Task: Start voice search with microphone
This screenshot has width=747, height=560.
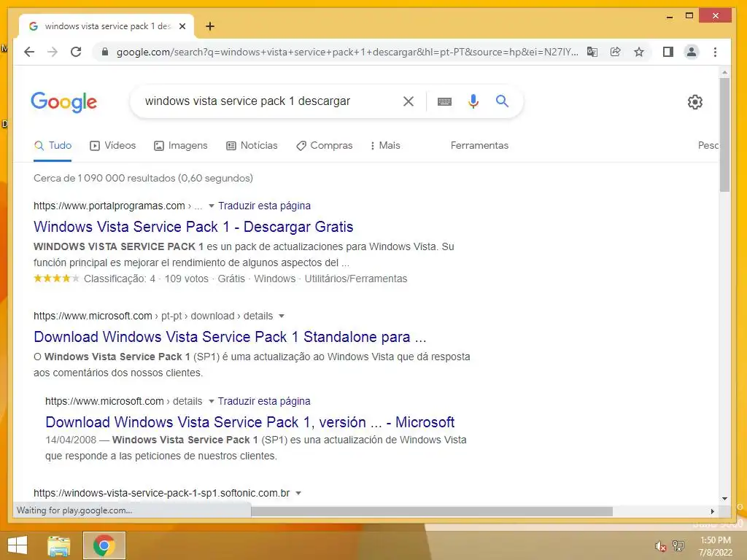Action: (x=473, y=101)
